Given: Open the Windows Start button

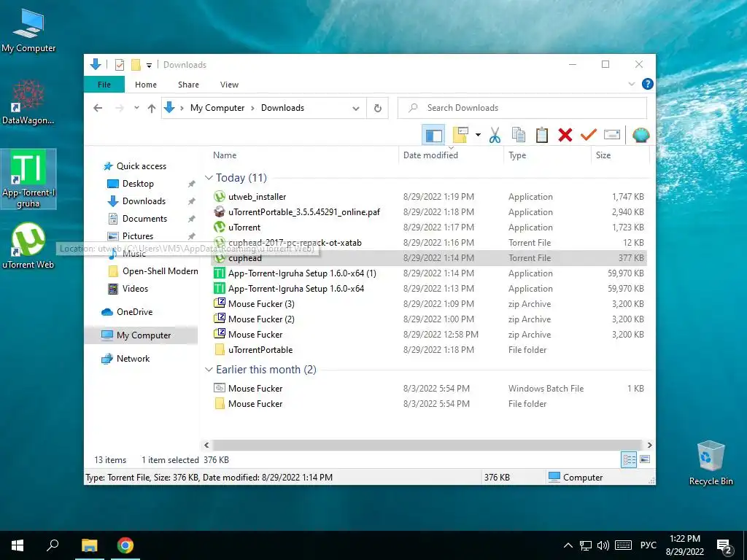Looking at the screenshot, I should coord(18,545).
